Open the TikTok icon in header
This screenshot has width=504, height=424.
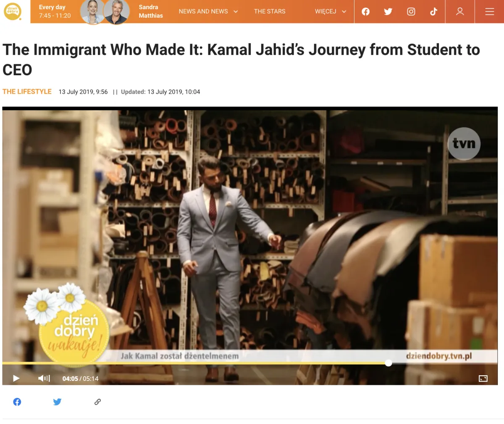point(433,11)
